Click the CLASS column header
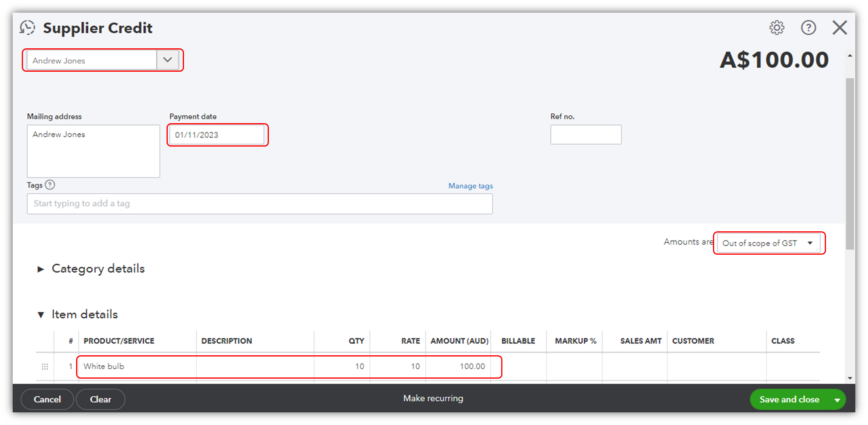This screenshot has width=868, height=425. 783,341
